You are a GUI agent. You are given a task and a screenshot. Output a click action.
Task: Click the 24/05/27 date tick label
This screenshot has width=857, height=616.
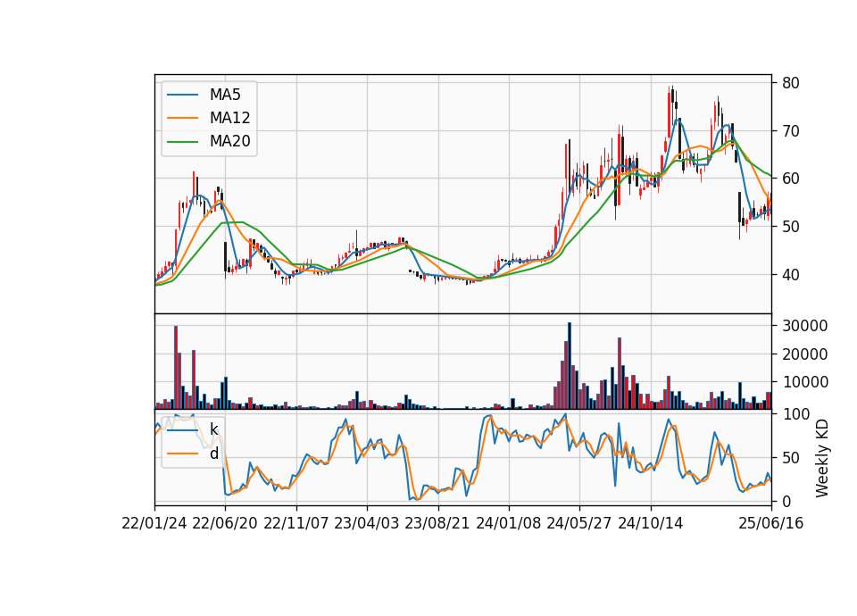pyautogui.click(x=579, y=523)
